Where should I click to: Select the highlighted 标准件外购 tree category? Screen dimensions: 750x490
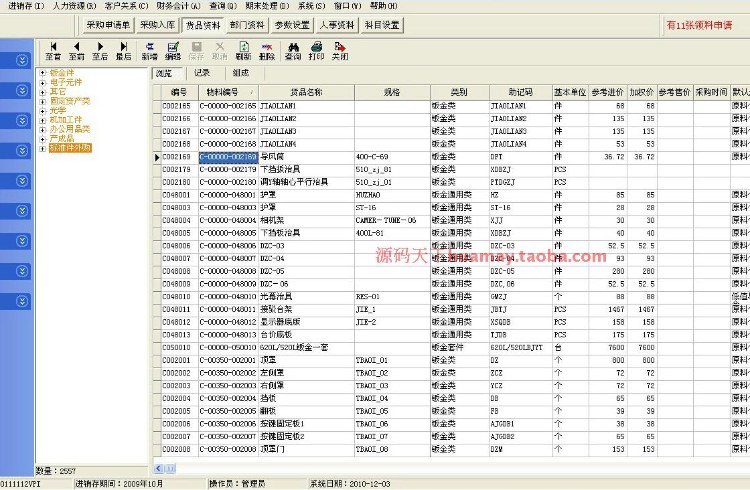click(70, 148)
